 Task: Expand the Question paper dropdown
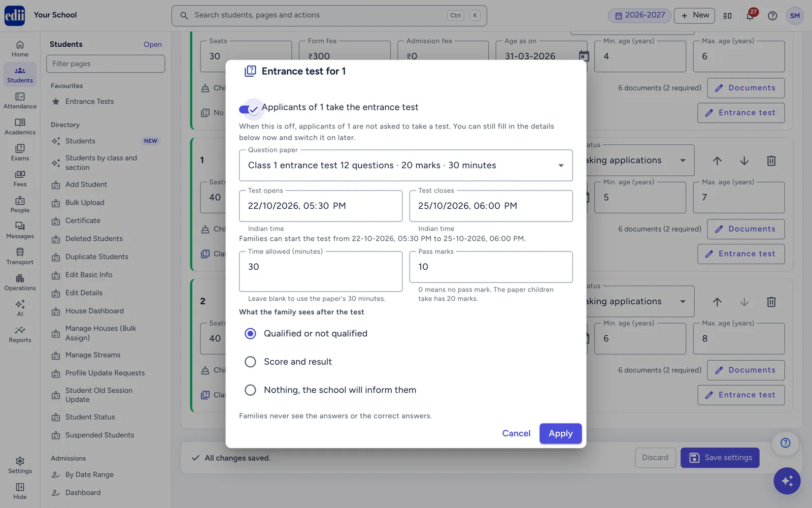[x=405, y=166]
